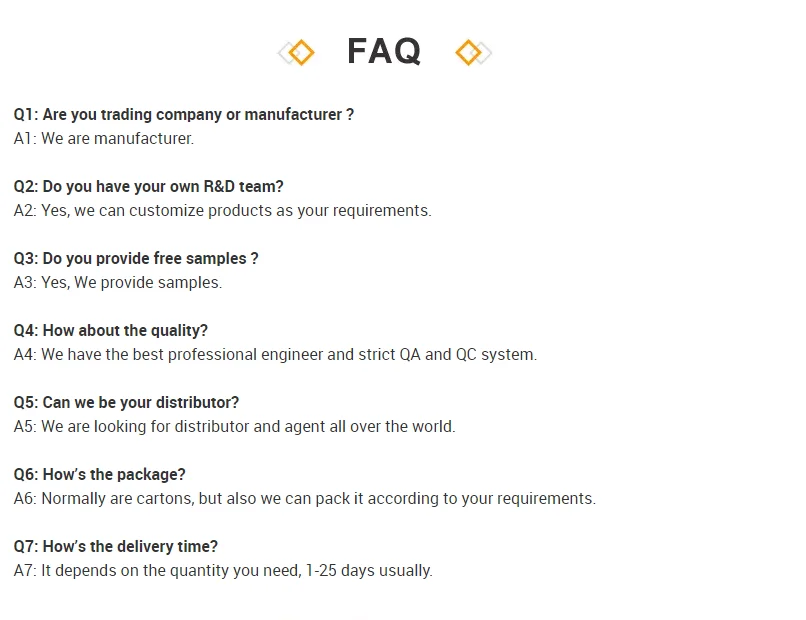This screenshot has width=806, height=620.
Task: Click answer A4 about QA and QC system
Action: pyautogui.click(x=275, y=355)
